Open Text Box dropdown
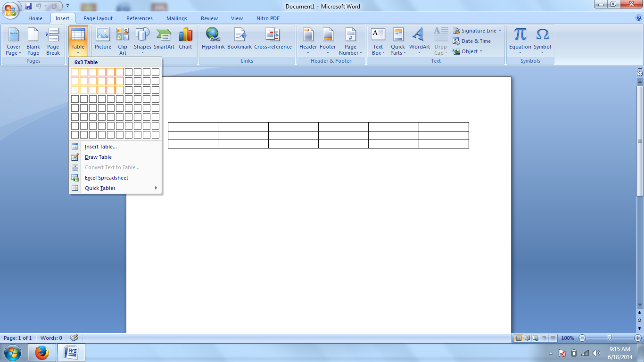The image size is (644, 362). point(378,41)
